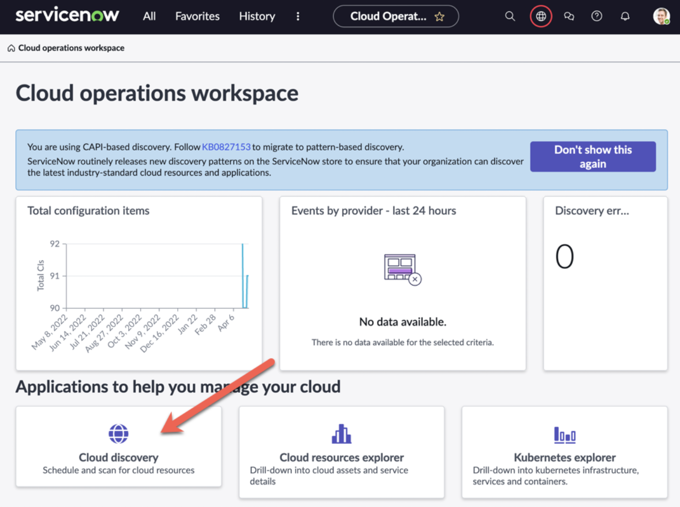The height and width of the screenshot is (507, 680).
Task: Click the Cloud Operat... workspace pill
Action: click(396, 16)
